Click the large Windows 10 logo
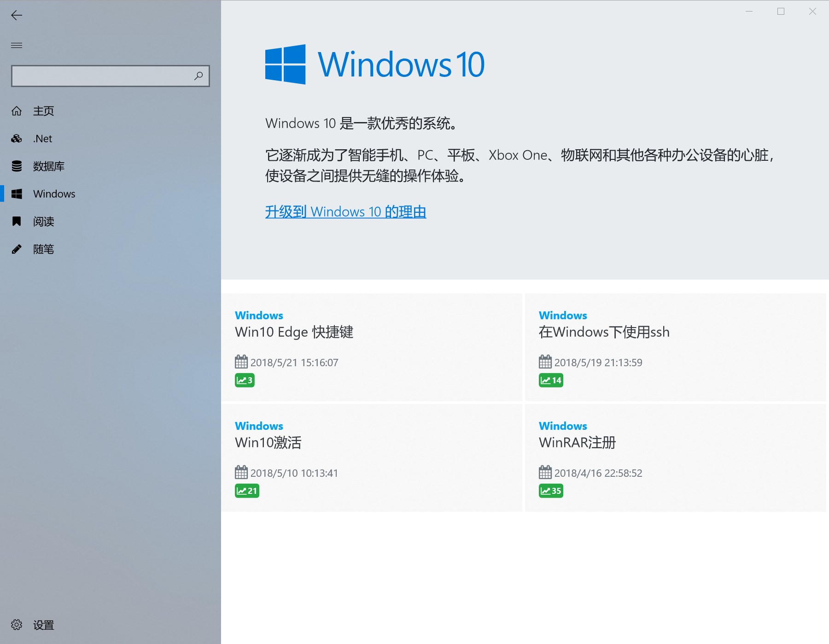This screenshot has width=829, height=644. [374, 64]
